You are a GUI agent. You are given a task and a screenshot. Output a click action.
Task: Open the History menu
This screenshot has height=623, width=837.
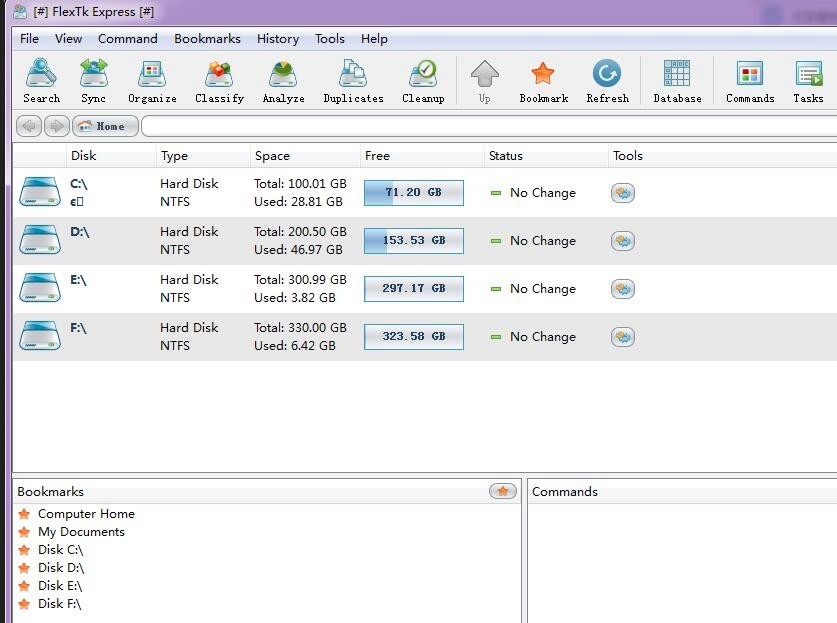coord(278,39)
